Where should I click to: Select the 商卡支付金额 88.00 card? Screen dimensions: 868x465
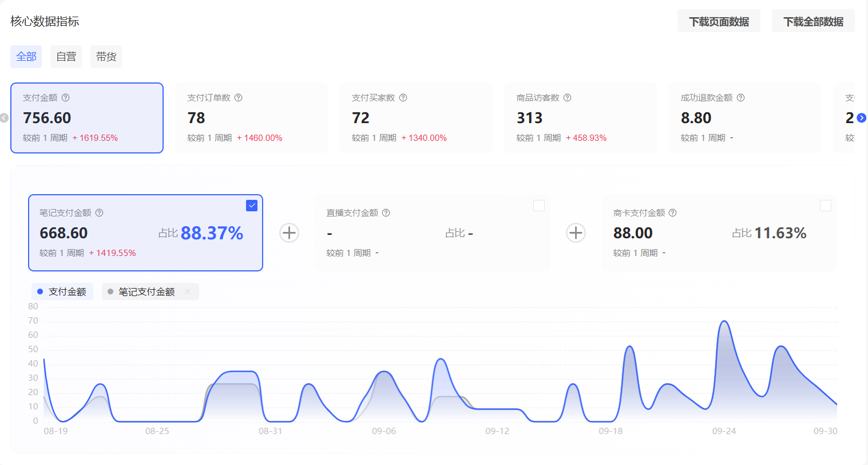(x=719, y=232)
